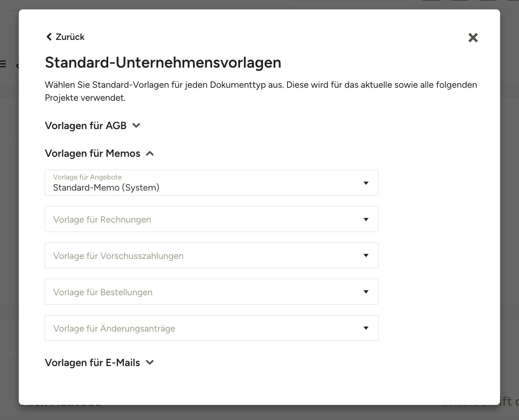Click the triangle arrow in Vorlage für Bestellungen

point(366,292)
